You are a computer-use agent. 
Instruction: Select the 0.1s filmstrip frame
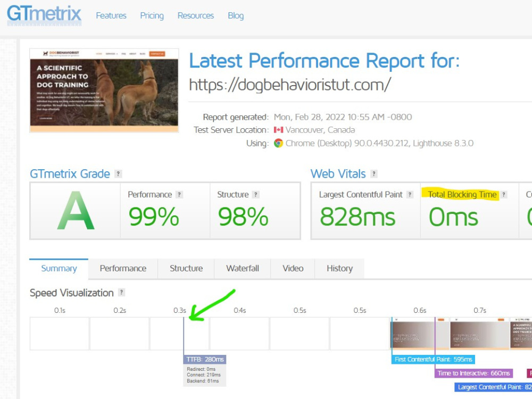[60, 334]
